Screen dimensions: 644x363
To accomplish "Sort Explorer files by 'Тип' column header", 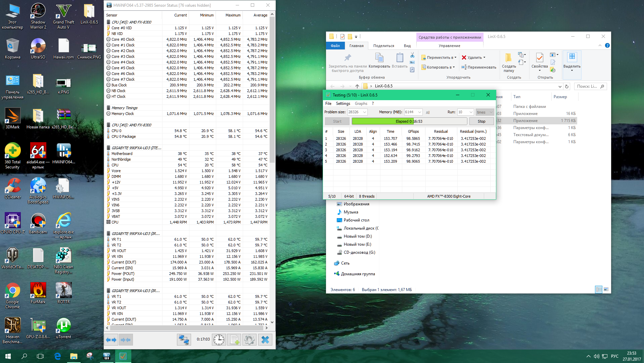I will [516, 97].
